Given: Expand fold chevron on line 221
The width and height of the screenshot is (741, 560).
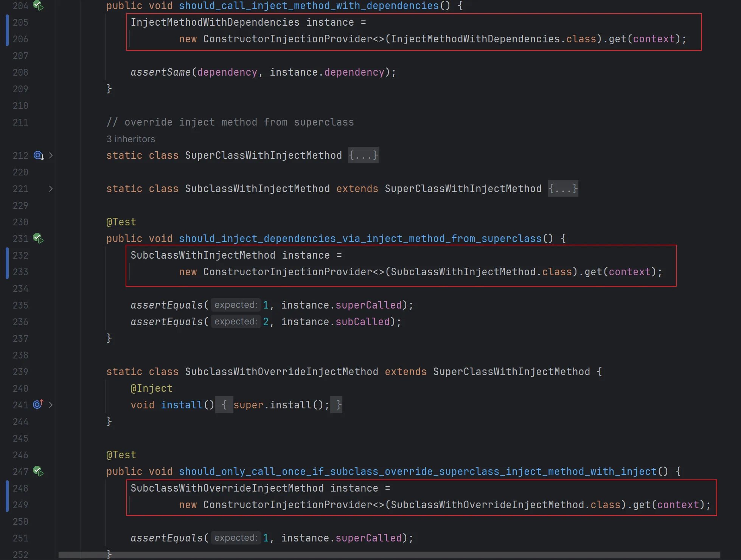Looking at the screenshot, I should (51, 189).
